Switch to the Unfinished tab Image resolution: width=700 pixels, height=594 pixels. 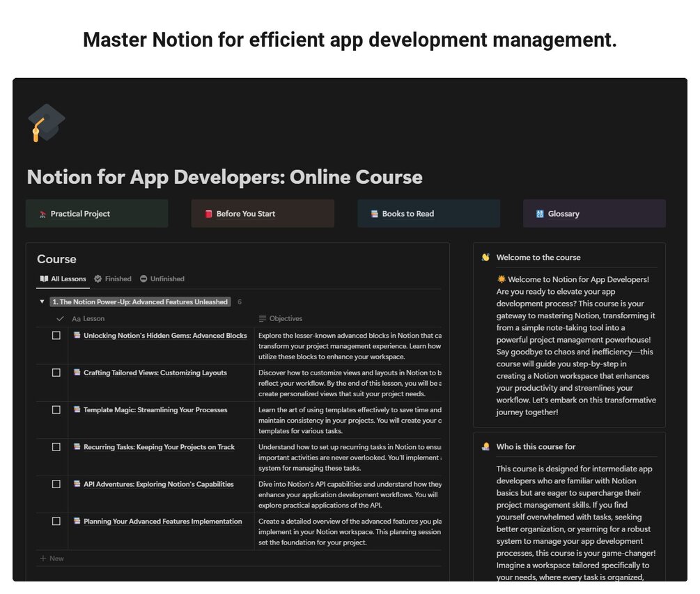tap(162, 279)
